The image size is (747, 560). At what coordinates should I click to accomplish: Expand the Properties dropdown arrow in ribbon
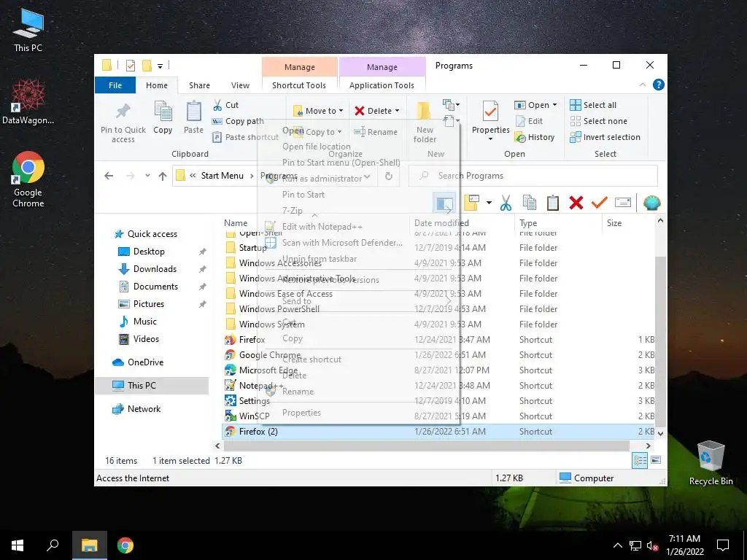pyautogui.click(x=490, y=139)
